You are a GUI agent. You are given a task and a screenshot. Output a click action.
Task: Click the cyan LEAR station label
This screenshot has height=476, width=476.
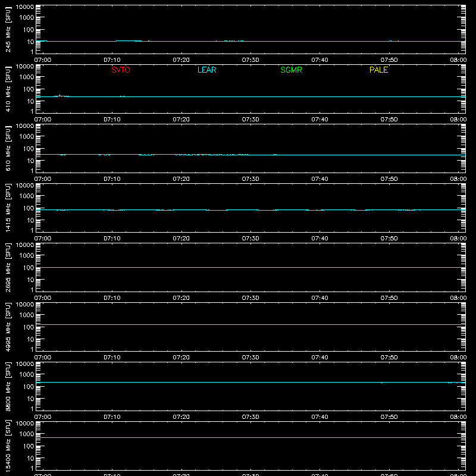[x=206, y=70]
